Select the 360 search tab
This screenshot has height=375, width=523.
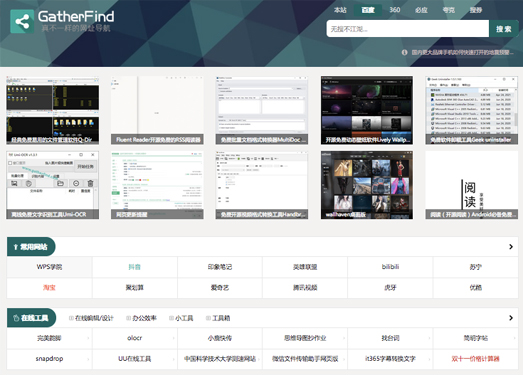point(395,10)
